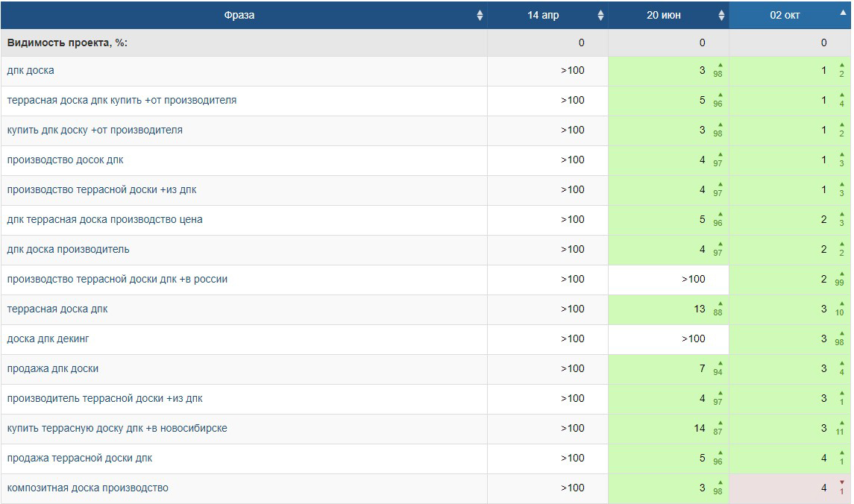Click the 20 июн position 13 for 'террасная доска дпк'
Screen dimensions: 854x504
(x=700, y=309)
